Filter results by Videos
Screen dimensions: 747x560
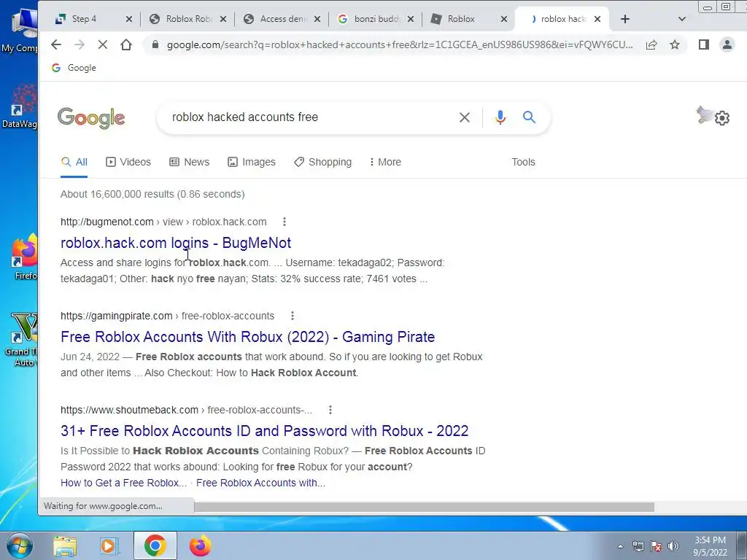128,162
